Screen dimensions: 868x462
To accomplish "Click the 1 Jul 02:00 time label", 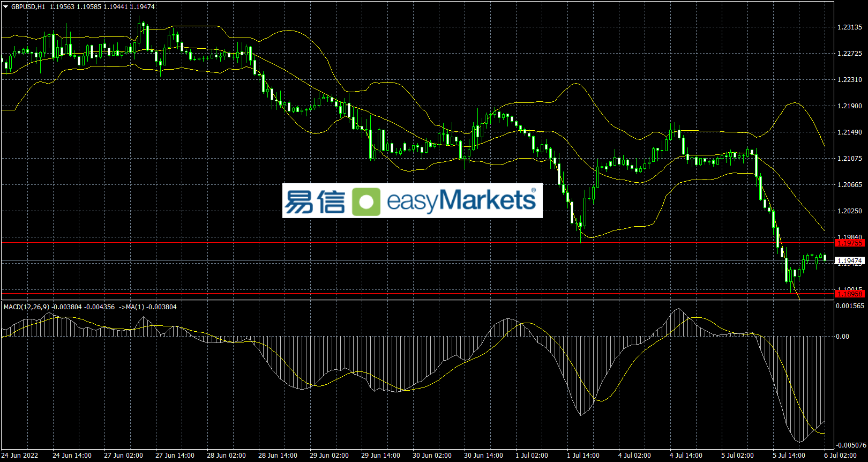I will [x=532, y=456].
